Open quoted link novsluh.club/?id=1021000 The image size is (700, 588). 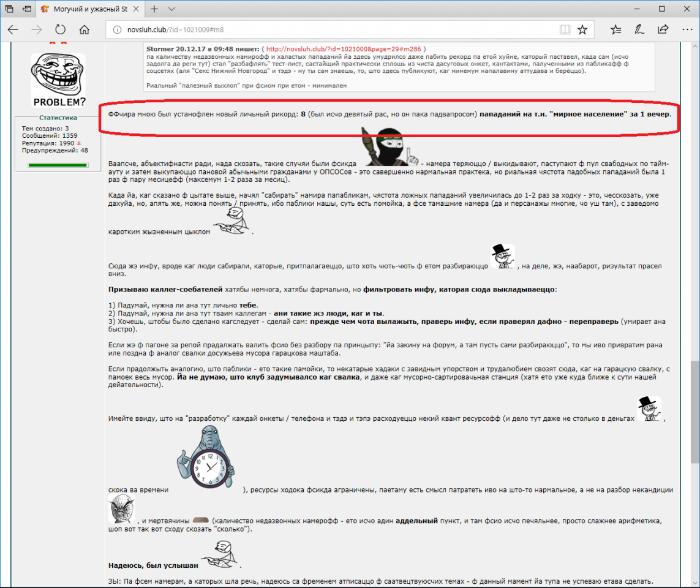coord(344,49)
